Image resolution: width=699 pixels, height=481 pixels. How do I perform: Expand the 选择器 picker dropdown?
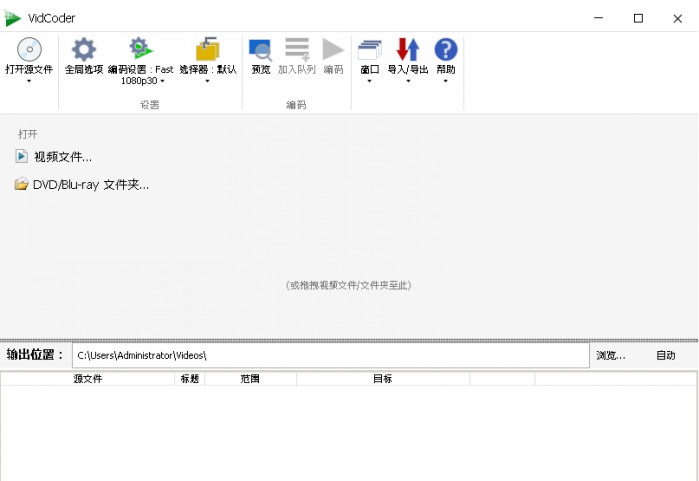pyautogui.click(x=207, y=82)
